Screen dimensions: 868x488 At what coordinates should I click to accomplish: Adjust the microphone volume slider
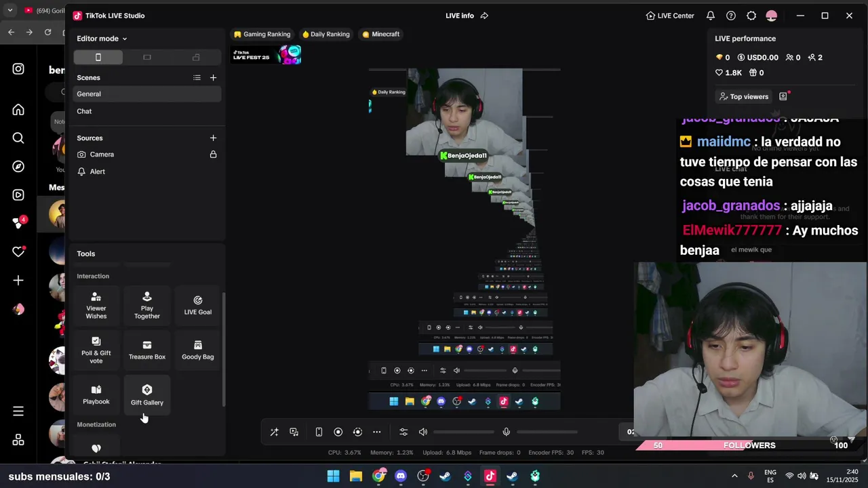[x=547, y=432]
